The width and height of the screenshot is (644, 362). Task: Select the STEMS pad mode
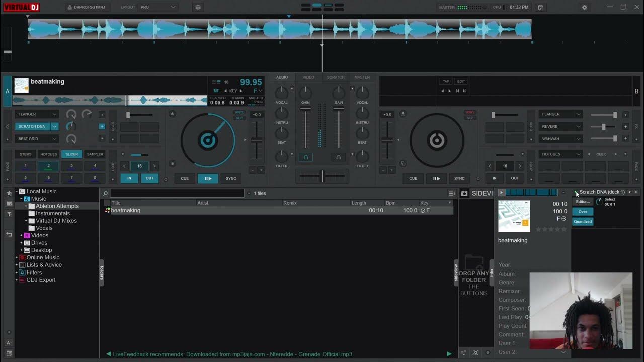coord(26,154)
